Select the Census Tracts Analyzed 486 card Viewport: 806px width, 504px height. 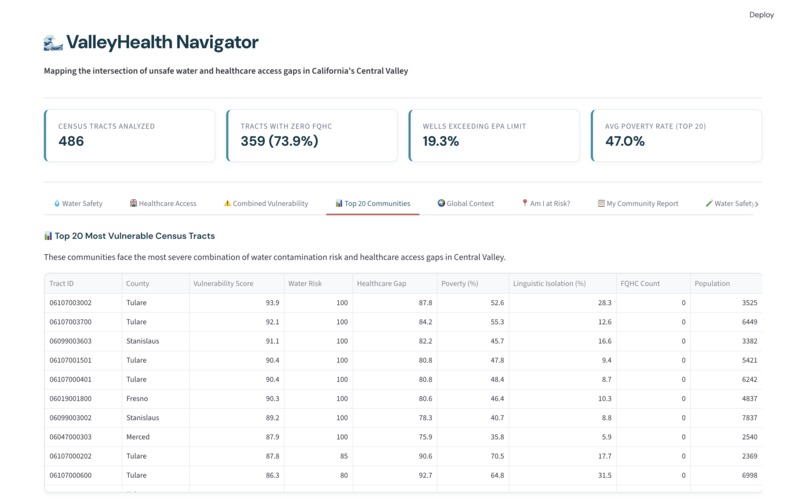(x=130, y=135)
